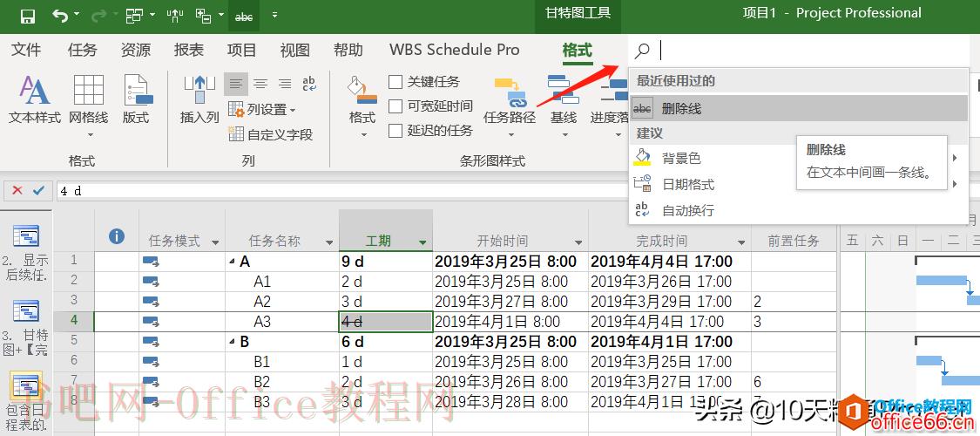
Task: Open the Finish (完成时间) column filter arrow
Action: [x=741, y=242]
